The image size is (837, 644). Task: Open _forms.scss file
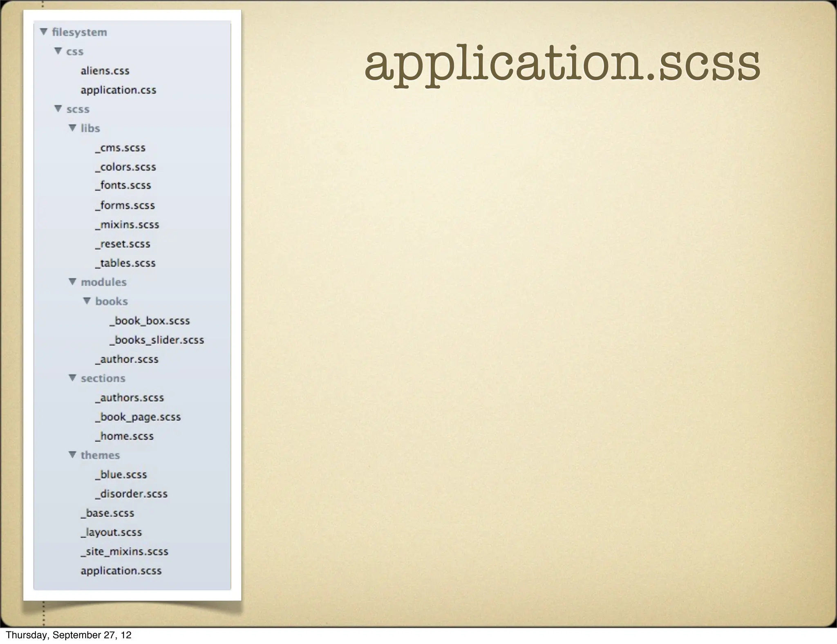tap(125, 205)
